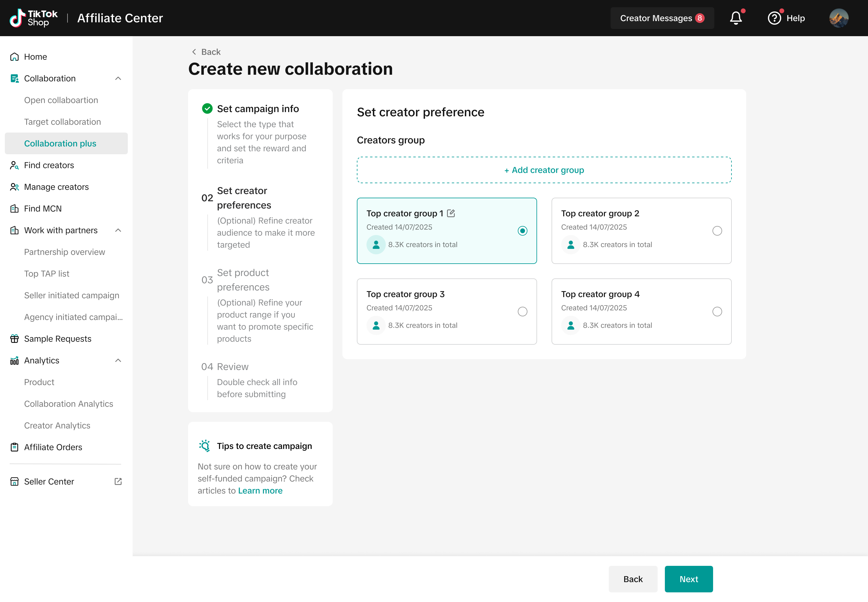Open Seller Center external link icon

click(x=118, y=481)
